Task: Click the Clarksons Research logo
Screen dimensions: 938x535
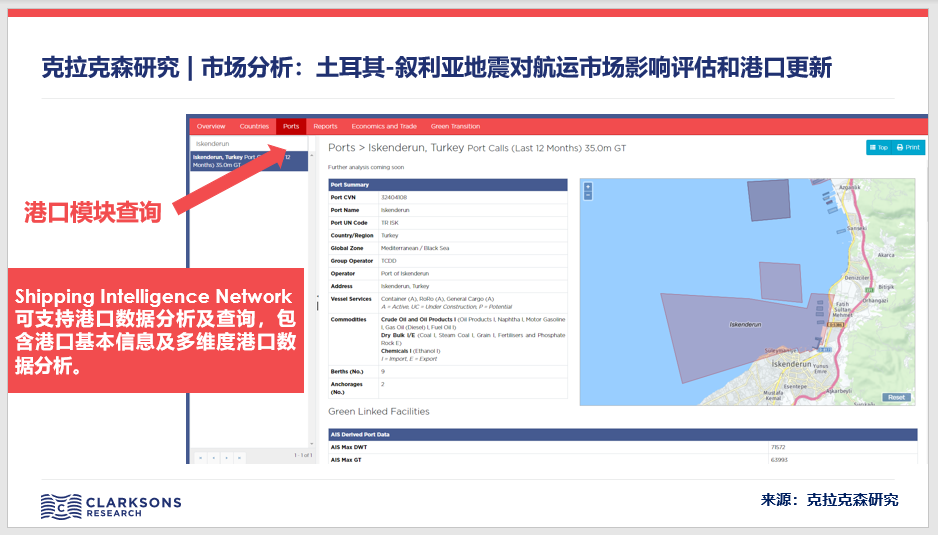Action: [111, 506]
